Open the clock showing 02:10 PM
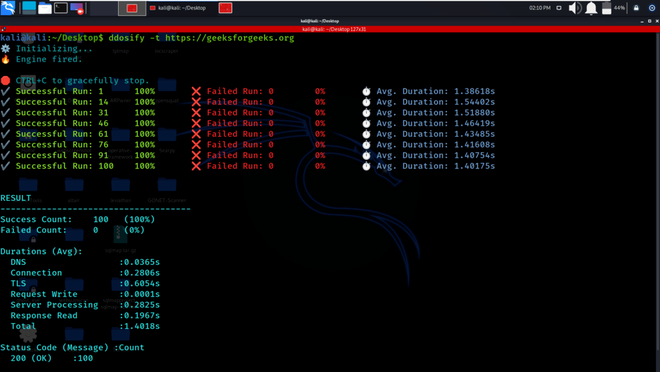 coord(540,8)
